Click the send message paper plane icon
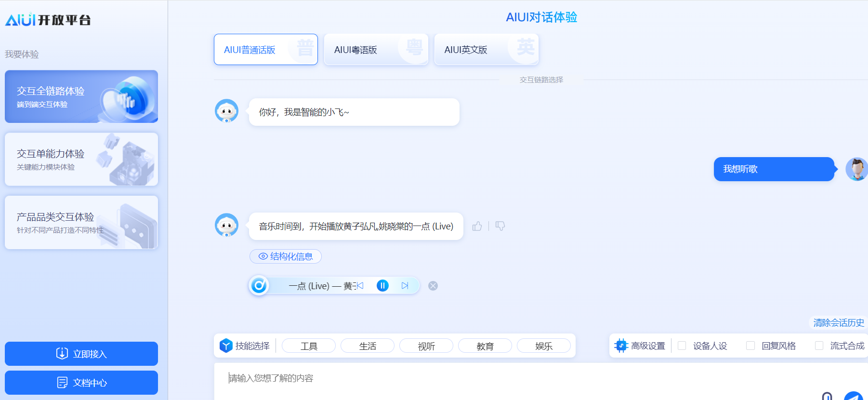 (853, 396)
